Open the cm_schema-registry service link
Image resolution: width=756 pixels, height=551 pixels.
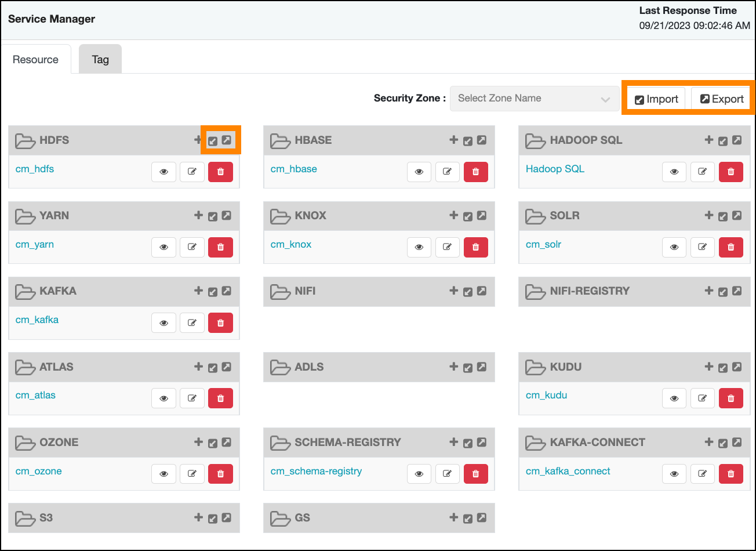point(316,471)
